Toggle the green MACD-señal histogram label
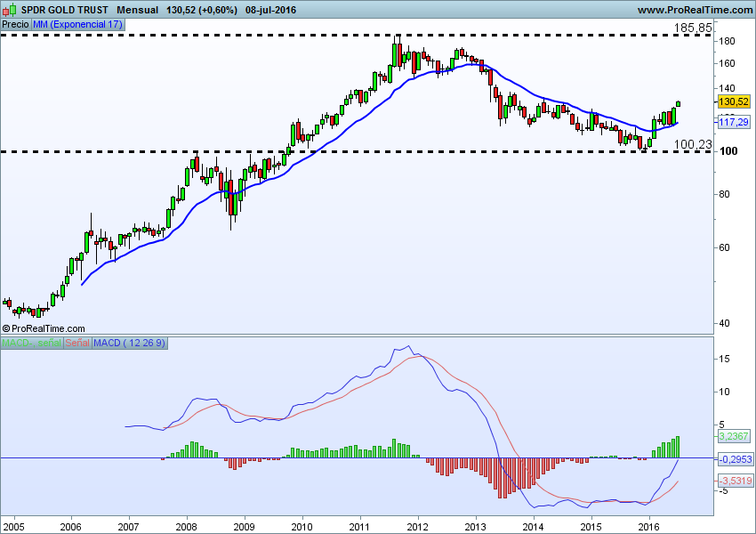756x534 pixels. (32, 343)
